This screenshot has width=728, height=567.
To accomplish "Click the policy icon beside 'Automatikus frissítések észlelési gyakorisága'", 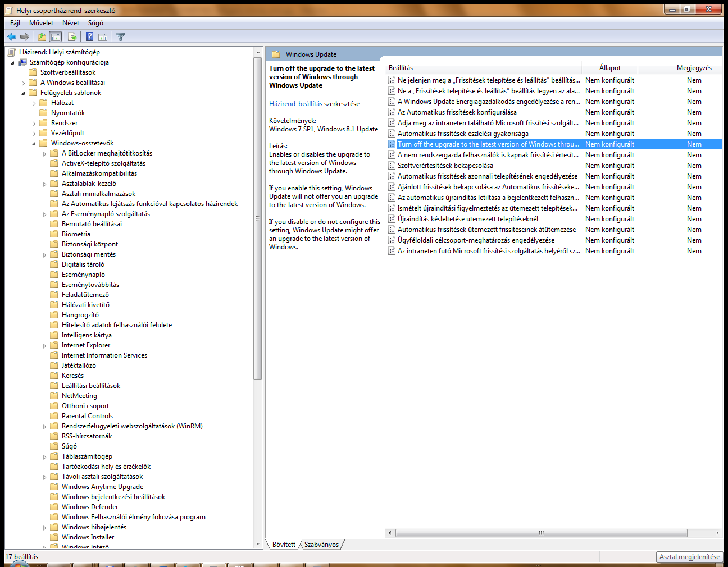I will point(392,134).
